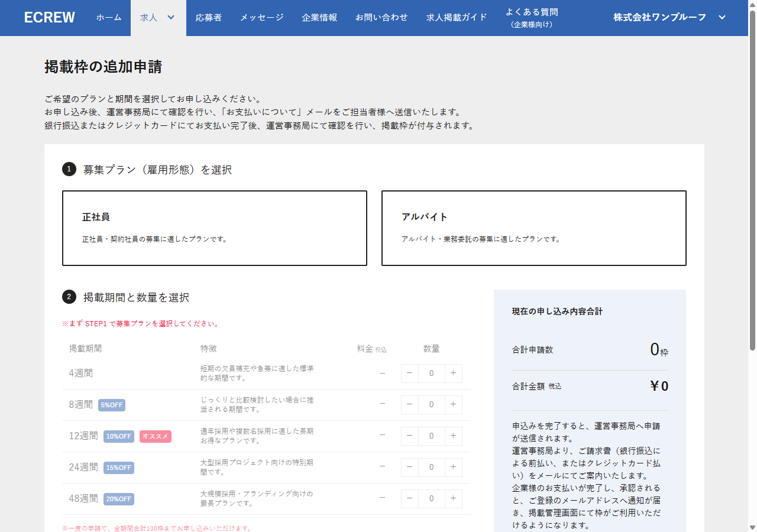Open よくある質問 (企業様向け)
The image size is (757, 532).
click(532, 18)
